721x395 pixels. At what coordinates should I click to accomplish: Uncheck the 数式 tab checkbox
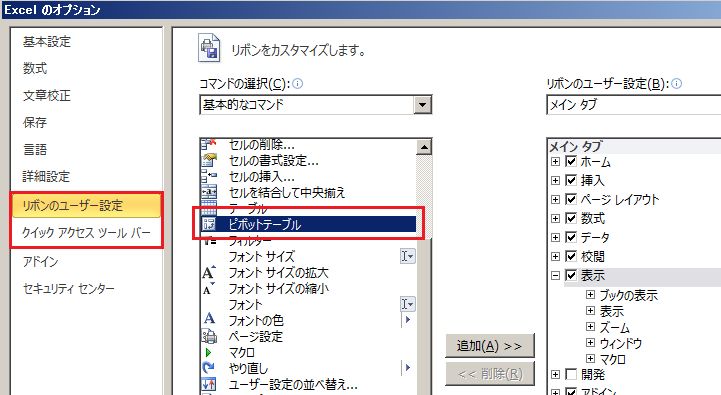pyautogui.click(x=571, y=218)
